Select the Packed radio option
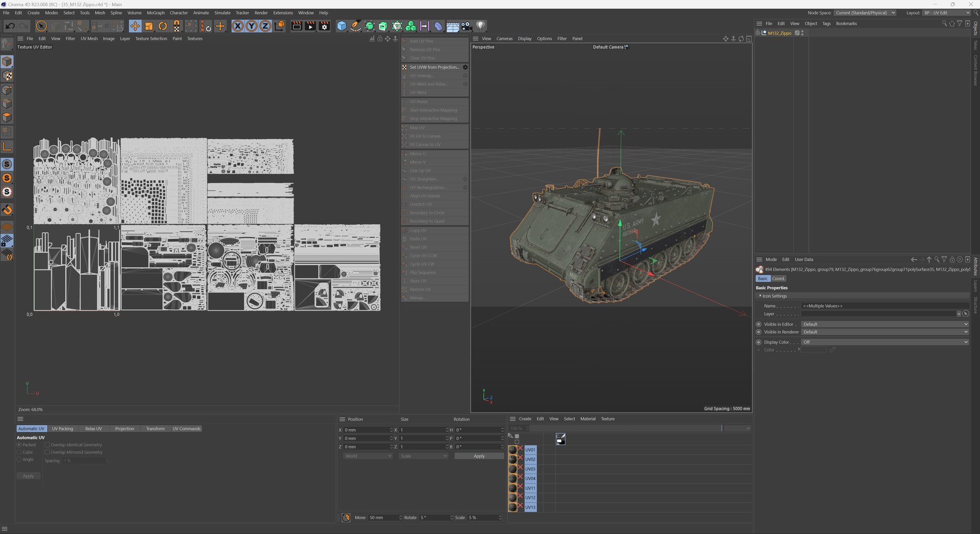The image size is (980, 534). (x=19, y=445)
